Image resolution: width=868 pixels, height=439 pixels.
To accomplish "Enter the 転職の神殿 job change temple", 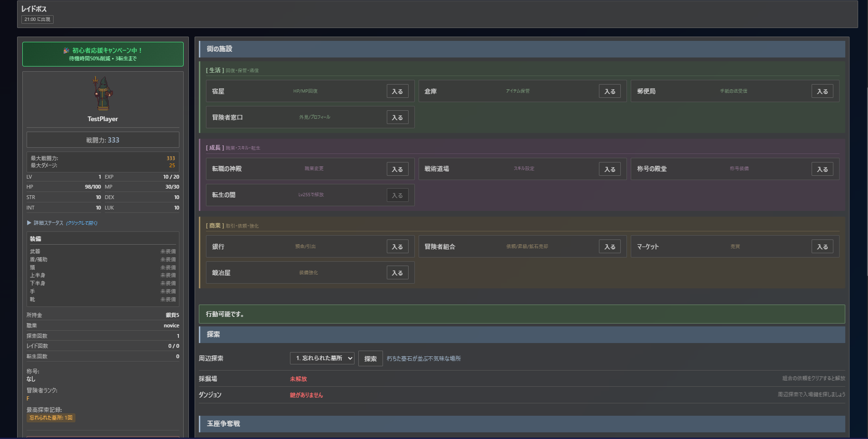I will pyautogui.click(x=397, y=169).
